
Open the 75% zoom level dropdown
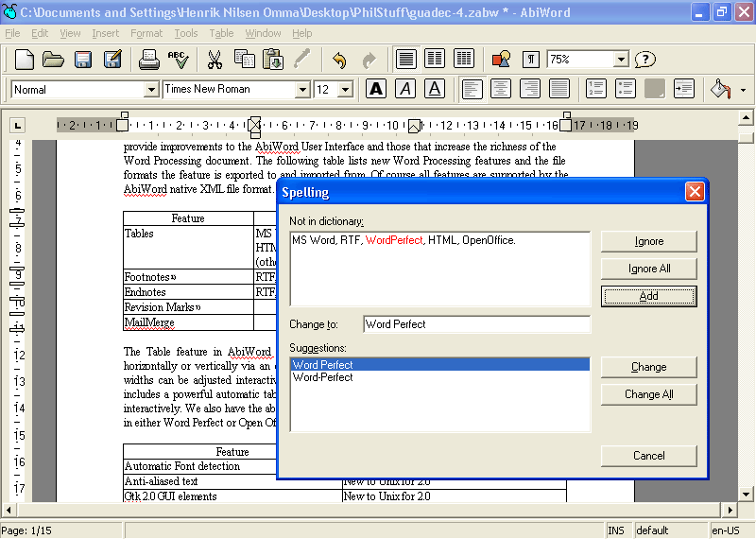tap(621, 60)
